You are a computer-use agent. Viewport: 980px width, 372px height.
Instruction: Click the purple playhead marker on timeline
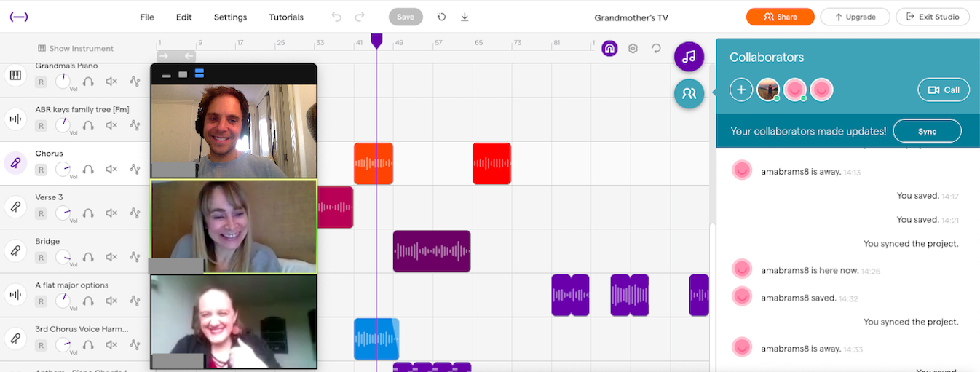click(376, 41)
